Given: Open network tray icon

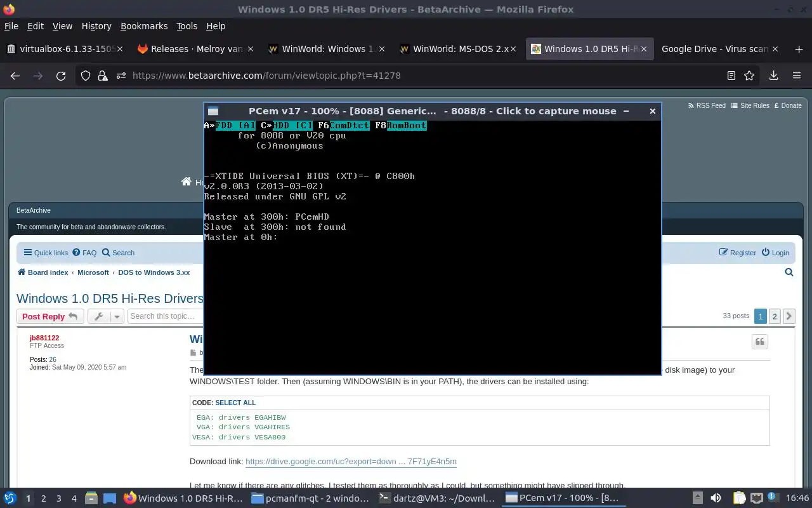Looking at the screenshot, I should [757, 498].
